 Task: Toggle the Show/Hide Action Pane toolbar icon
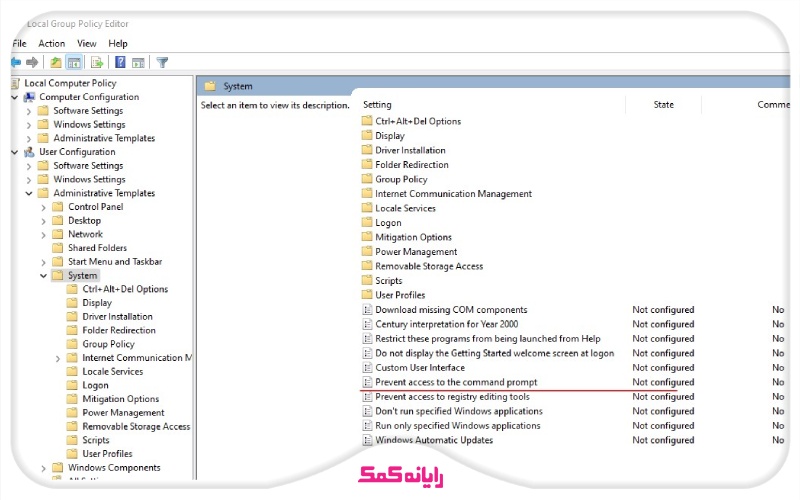pos(138,63)
